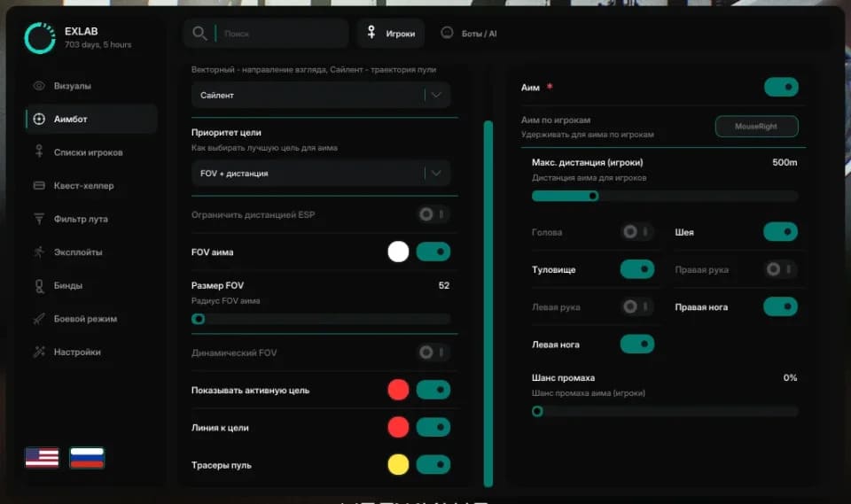The height and width of the screenshot is (504, 851).
Task: Select the Аимбот sidebar menu item
Action: 91,119
